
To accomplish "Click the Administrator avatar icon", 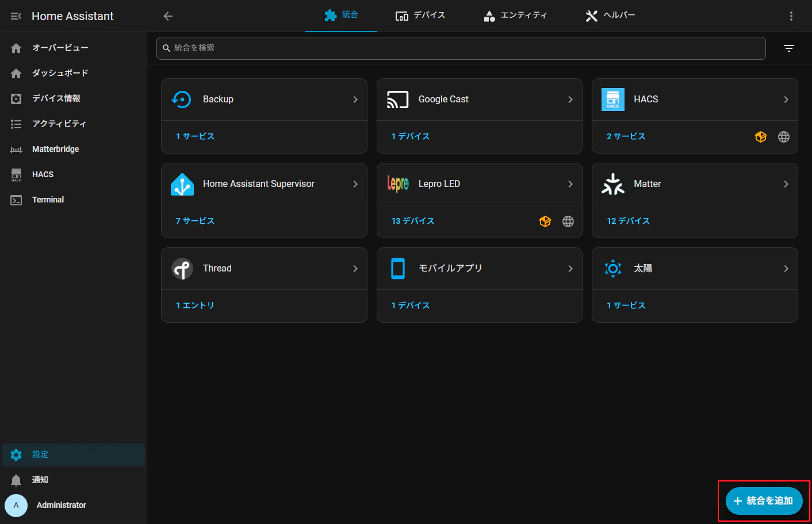I will [16, 506].
